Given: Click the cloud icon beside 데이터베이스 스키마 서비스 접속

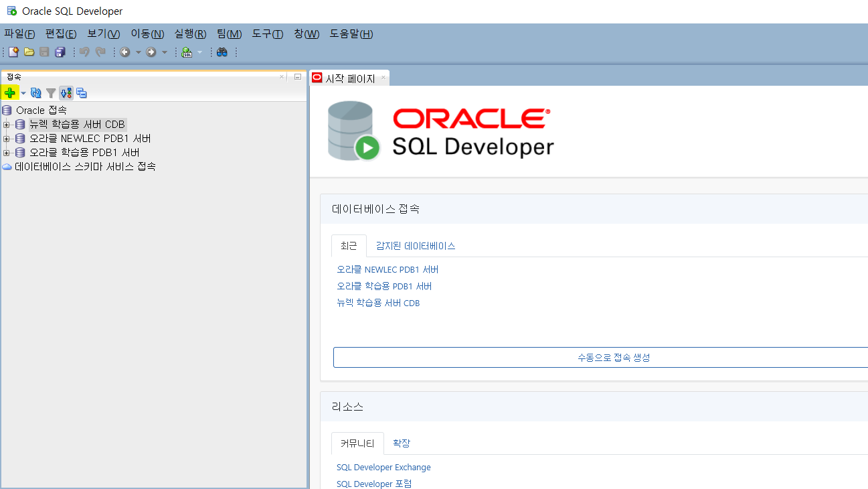Looking at the screenshot, I should pos(7,167).
